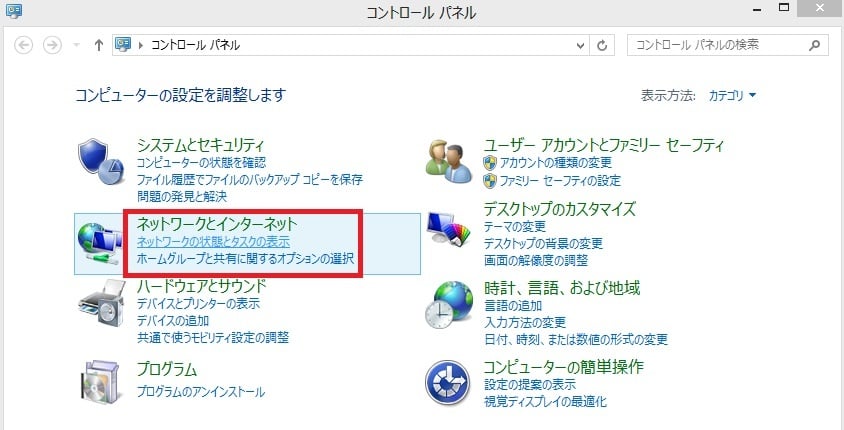Expand the address bar breadcrumb arrow
844x430 pixels.
(141, 45)
